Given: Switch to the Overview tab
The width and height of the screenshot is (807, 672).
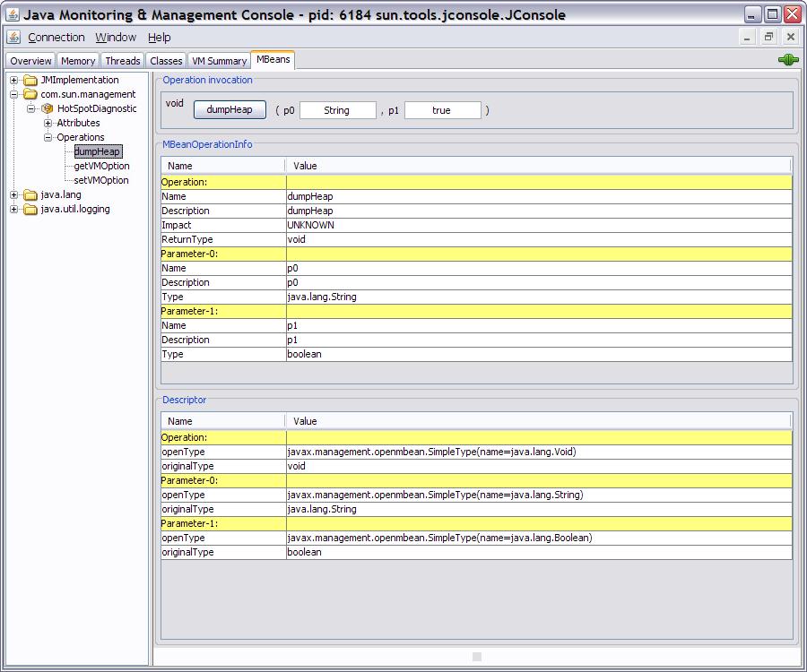Looking at the screenshot, I should (30, 61).
